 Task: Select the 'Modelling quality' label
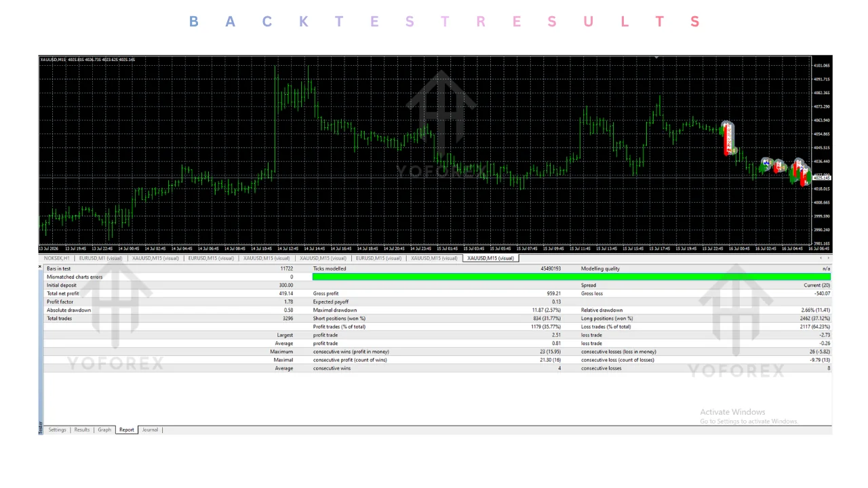pos(600,269)
